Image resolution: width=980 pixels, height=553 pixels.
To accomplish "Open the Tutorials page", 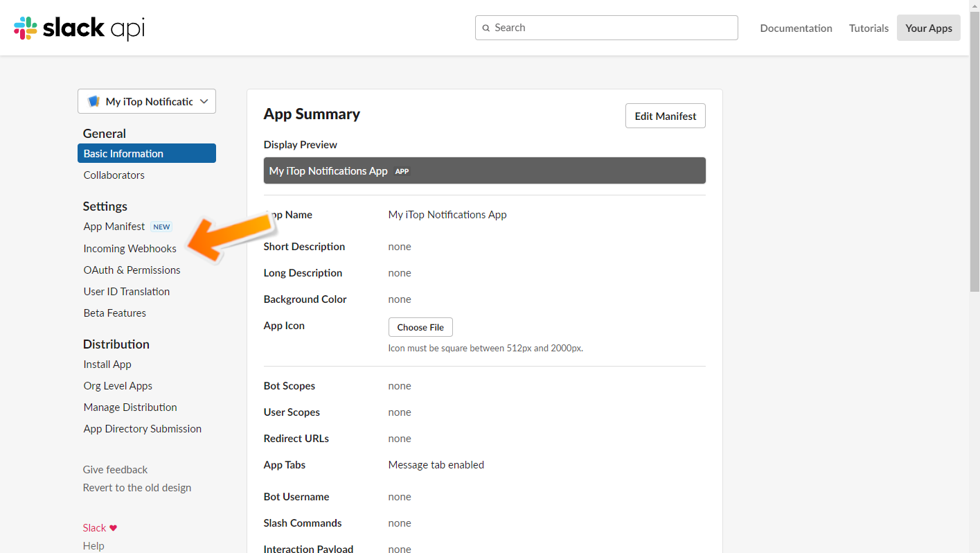I will [x=868, y=28].
